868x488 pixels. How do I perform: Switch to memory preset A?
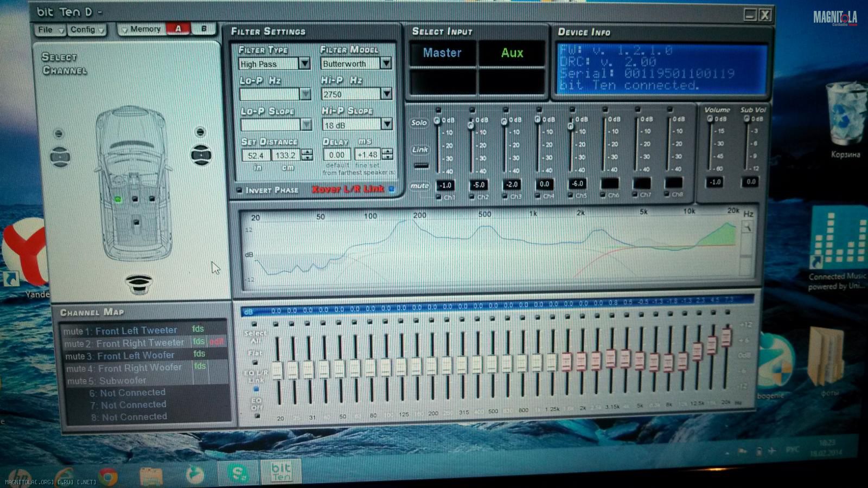click(178, 29)
